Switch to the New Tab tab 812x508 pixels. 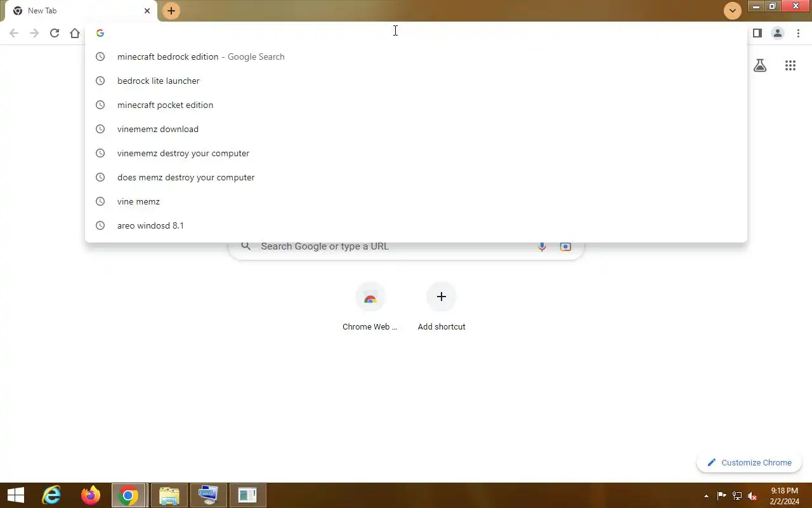tap(81, 11)
